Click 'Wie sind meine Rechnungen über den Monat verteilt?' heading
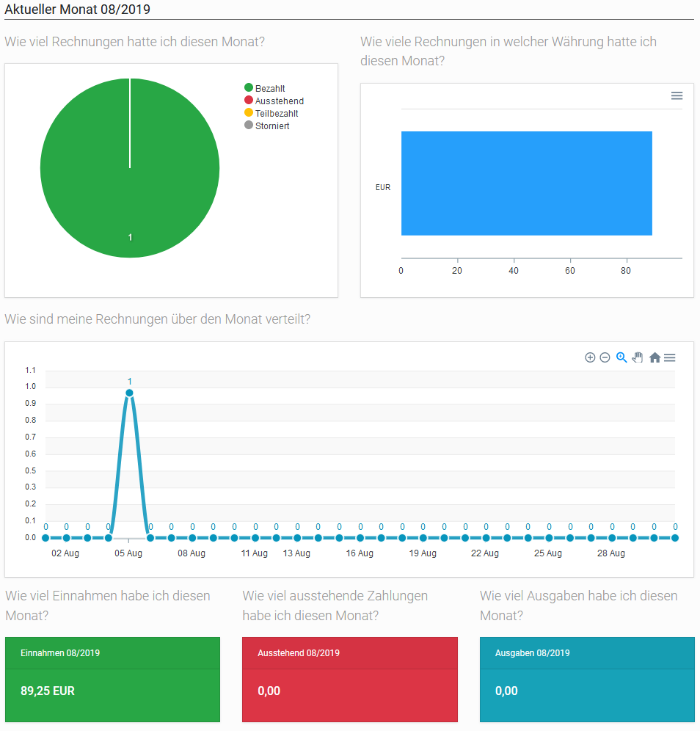Viewport: 700px width, 731px height. click(158, 319)
